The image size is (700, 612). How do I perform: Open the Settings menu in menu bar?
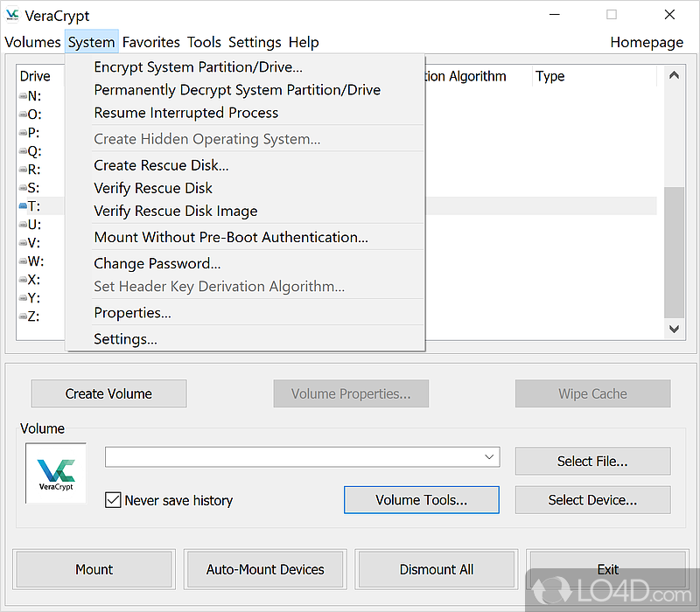coord(255,42)
